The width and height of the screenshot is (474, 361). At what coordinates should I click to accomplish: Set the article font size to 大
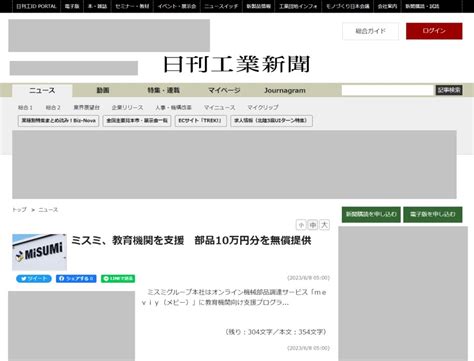tap(324, 225)
